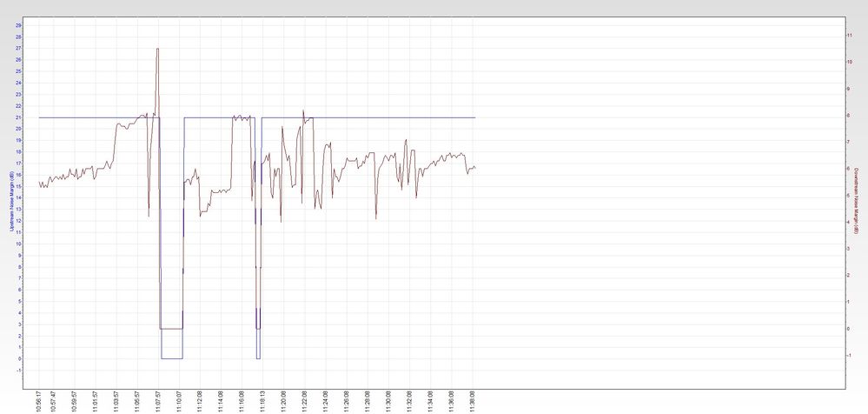Click the 10 value on downstream axis

tap(850, 62)
